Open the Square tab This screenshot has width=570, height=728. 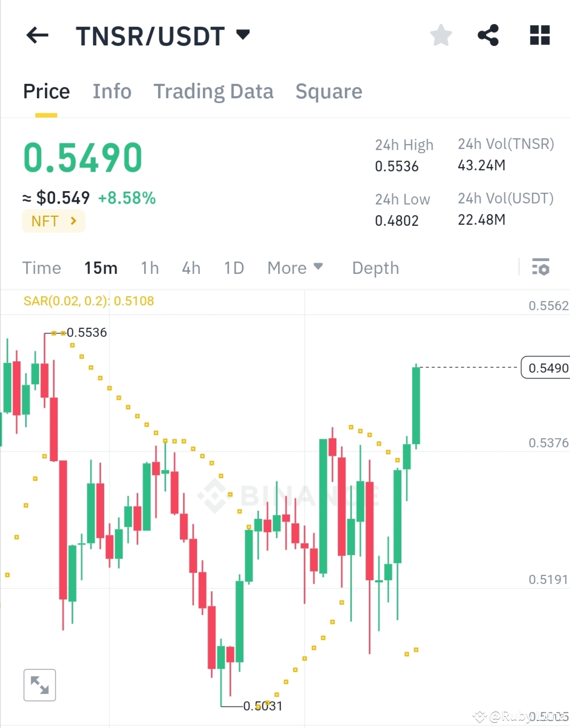pos(329,91)
